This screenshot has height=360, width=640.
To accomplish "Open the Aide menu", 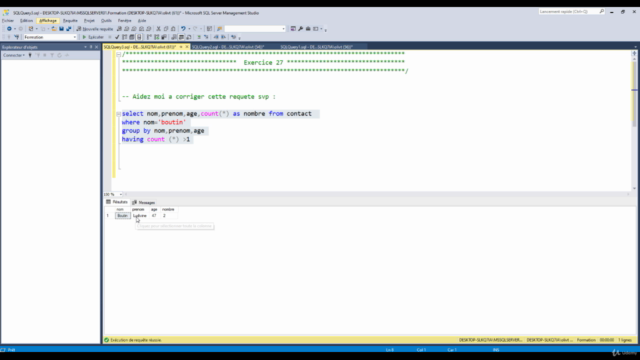I will point(142,20).
